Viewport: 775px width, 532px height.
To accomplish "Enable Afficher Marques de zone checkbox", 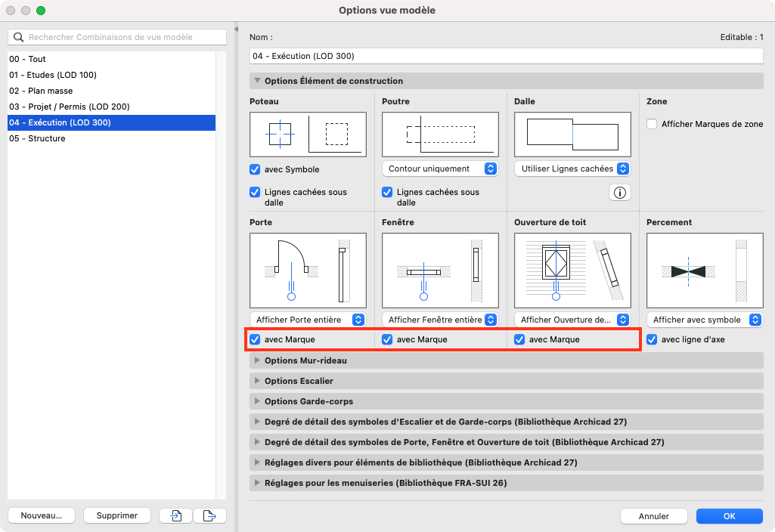I will (x=652, y=124).
